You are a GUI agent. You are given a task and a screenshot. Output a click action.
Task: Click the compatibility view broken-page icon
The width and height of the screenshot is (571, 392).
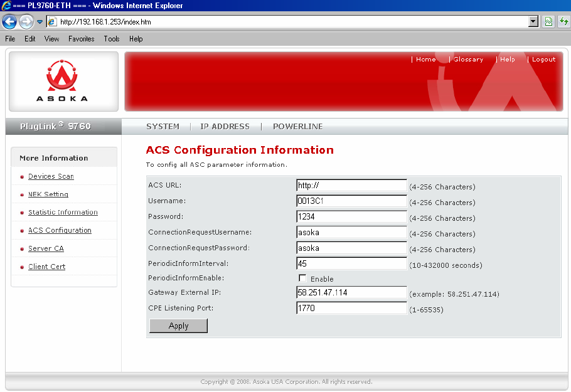tap(548, 22)
